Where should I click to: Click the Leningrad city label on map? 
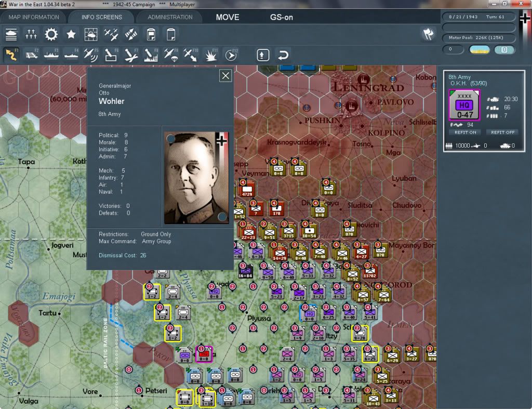369,87
